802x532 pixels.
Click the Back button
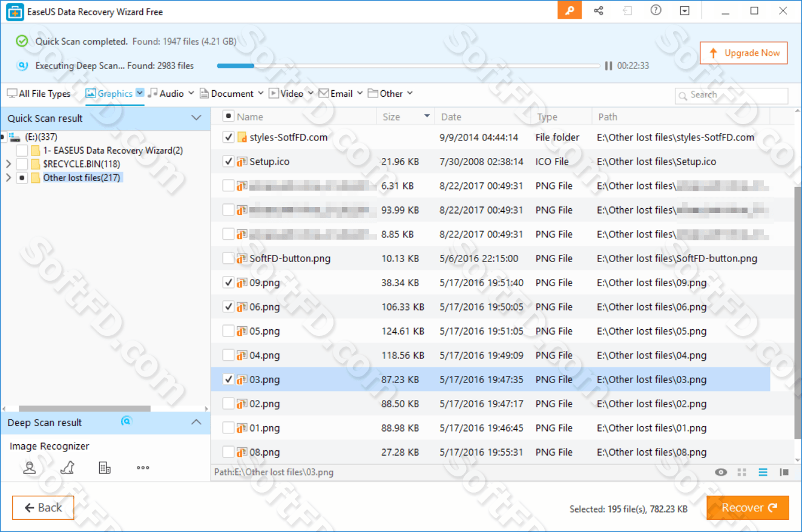click(x=43, y=508)
